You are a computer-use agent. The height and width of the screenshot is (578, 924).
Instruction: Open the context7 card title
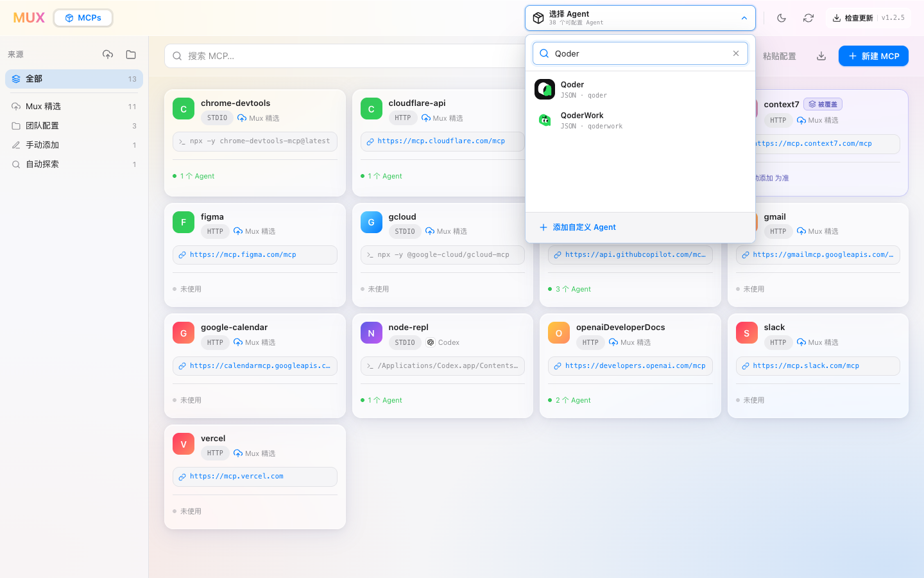click(782, 104)
